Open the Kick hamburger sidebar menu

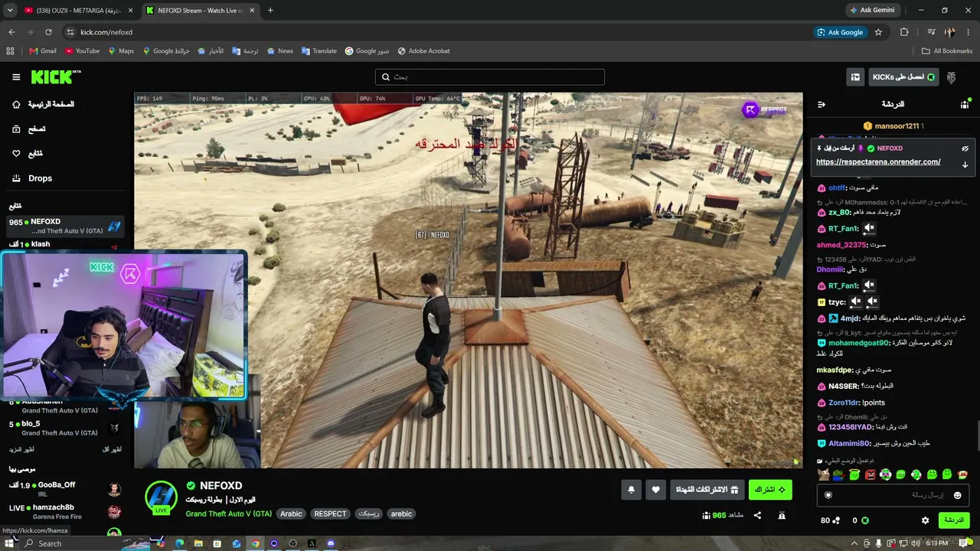pos(16,77)
